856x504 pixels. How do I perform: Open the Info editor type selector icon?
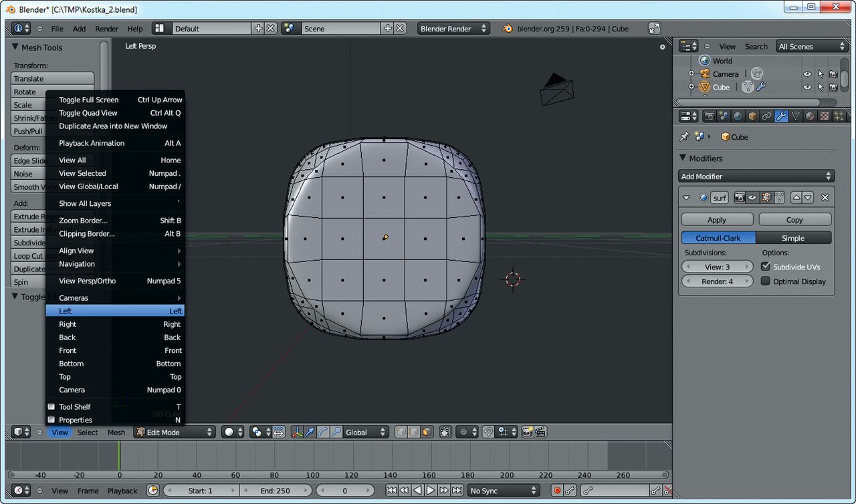21,28
